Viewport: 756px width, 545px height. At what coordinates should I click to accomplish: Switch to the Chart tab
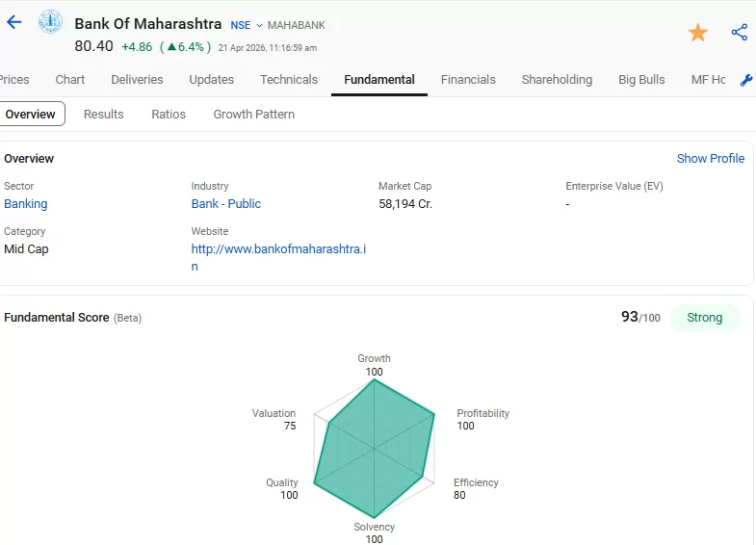70,80
